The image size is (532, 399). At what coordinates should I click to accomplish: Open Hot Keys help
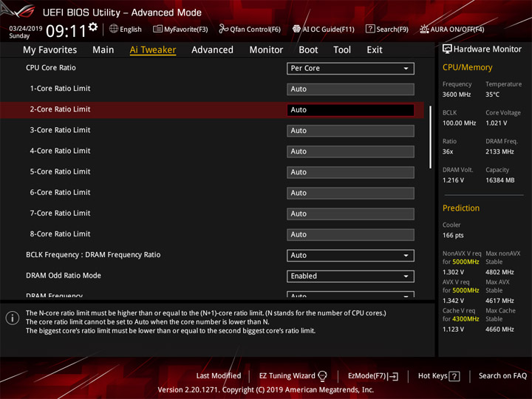point(439,376)
